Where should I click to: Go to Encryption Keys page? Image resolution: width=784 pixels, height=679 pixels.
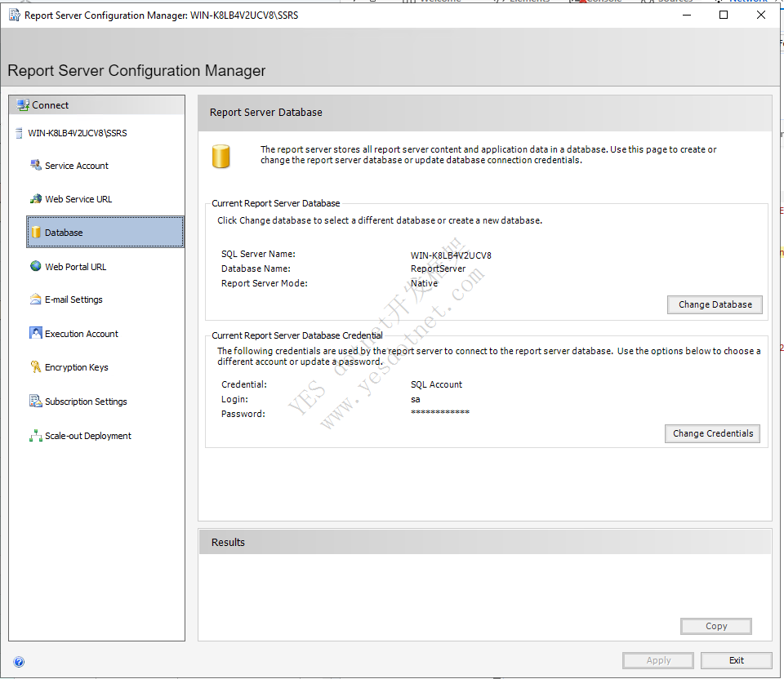(77, 367)
